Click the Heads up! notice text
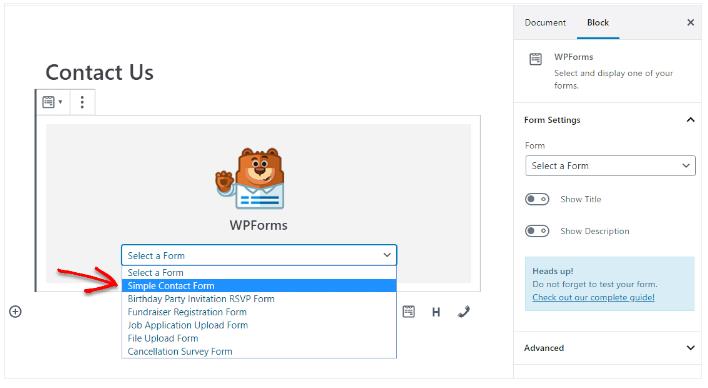The height and width of the screenshot is (388, 708). 553,271
